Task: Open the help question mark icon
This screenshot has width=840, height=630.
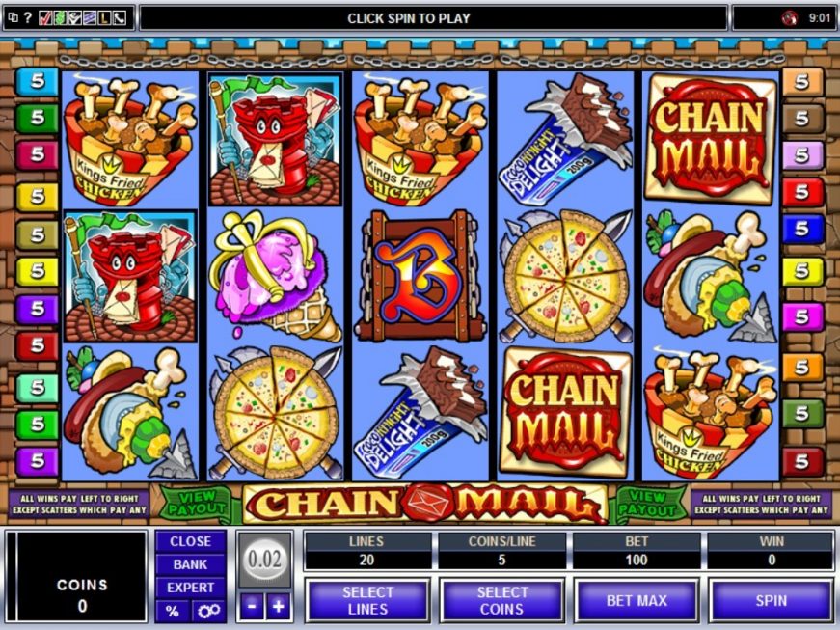Action: tap(28, 18)
